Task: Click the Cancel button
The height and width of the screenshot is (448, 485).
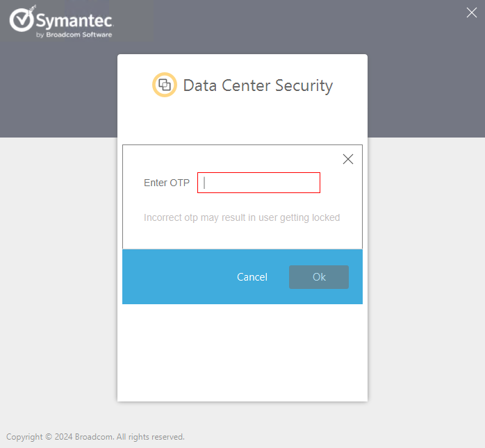Action: [x=252, y=277]
